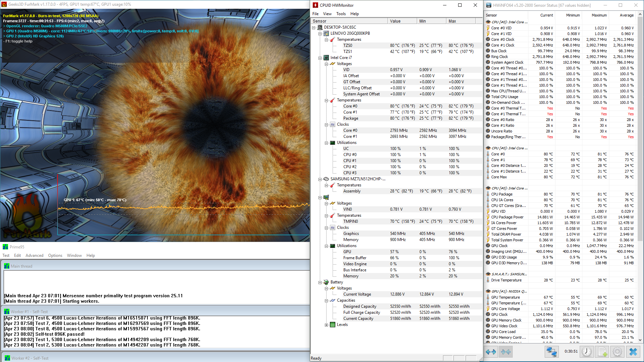The width and height of the screenshot is (644, 362).
Task: Collapse the DESKTOP-5JIC6SC tree node
Action: (x=314, y=28)
